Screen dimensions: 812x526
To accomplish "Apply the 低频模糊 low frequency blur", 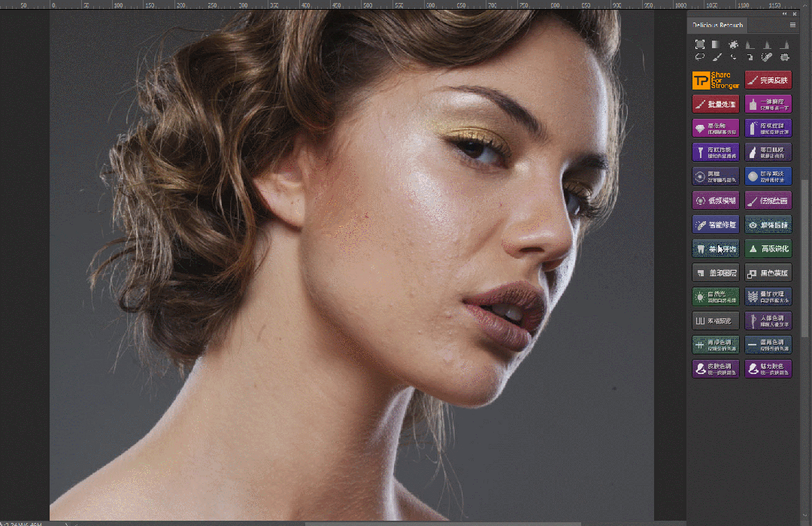I will [716, 201].
